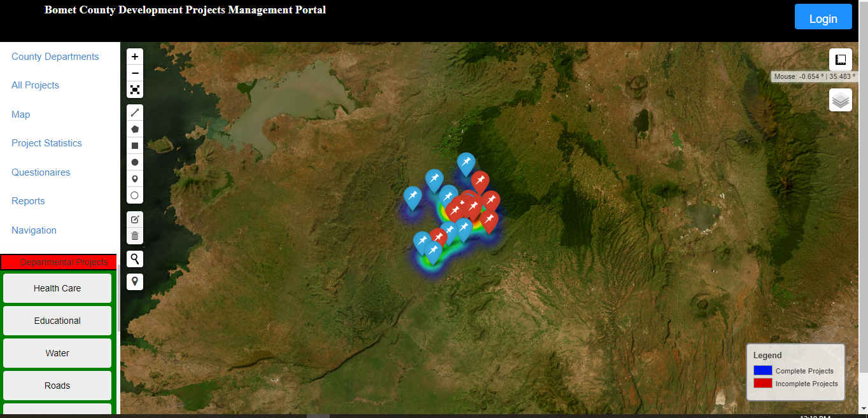Select the draw polyline tool
The width and height of the screenshot is (868, 418).
coord(135,113)
